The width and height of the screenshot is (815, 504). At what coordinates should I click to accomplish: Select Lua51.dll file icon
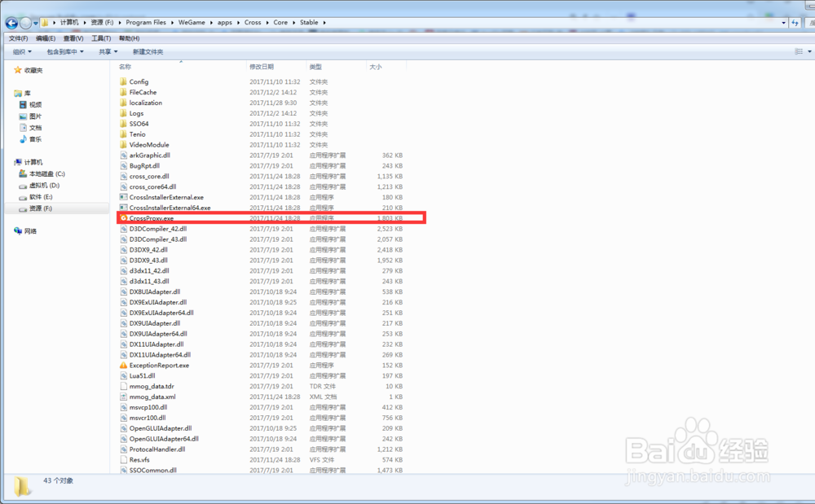123,376
